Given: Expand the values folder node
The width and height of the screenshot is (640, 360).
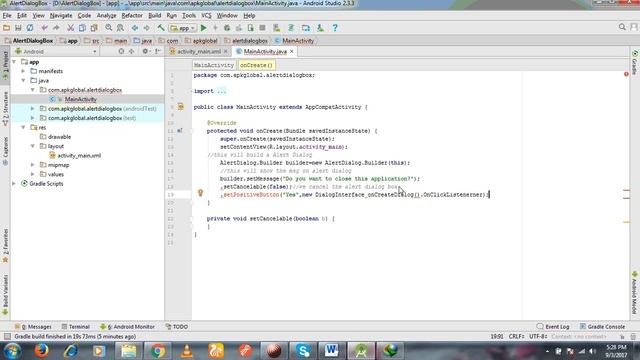Looking at the screenshot, I should (x=33, y=174).
